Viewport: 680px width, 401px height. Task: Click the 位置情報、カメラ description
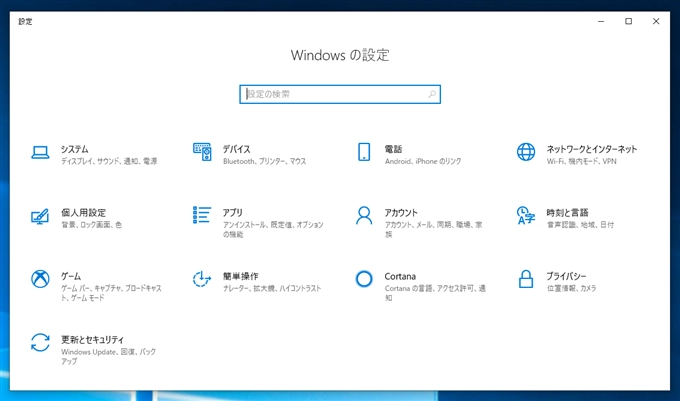click(x=572, y=288)
